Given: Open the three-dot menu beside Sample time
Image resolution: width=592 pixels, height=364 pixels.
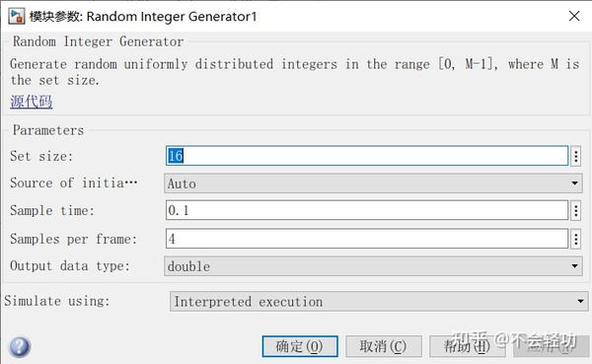Looking at the screenshot, I should point(576,210).
